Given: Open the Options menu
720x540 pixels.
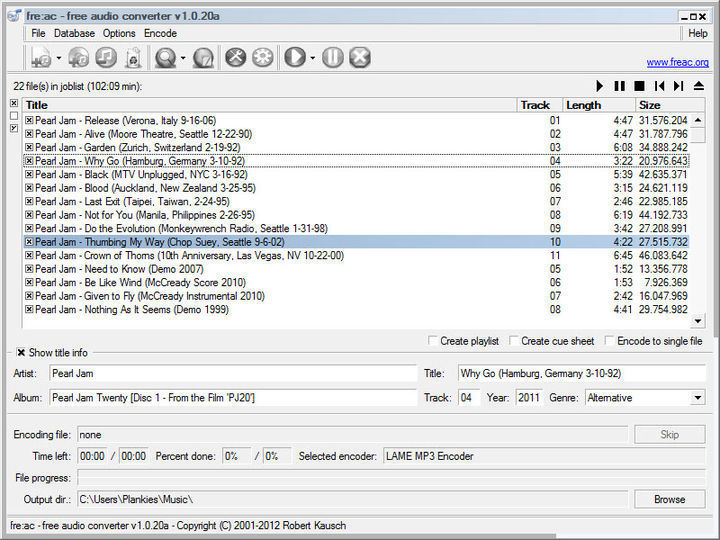Looking at the screenshot, I should coord(119,34).
